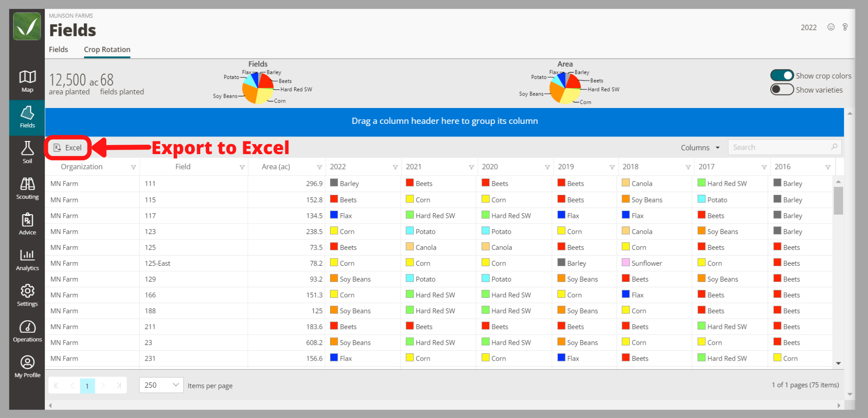Click area value 608.2
This screenshot has height=418, width=868.
[314, 343]
